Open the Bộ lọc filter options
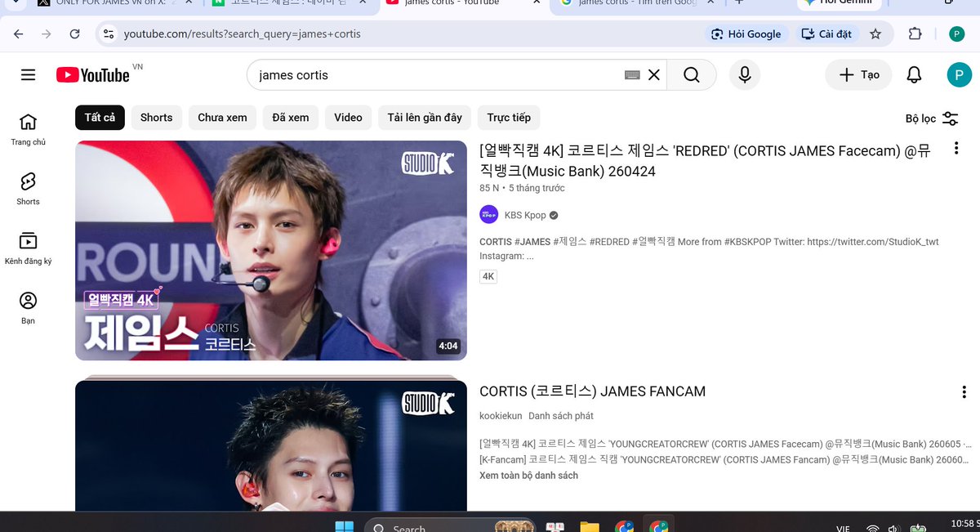This screenshot has height=532, width=980. (x=932, y=118)
